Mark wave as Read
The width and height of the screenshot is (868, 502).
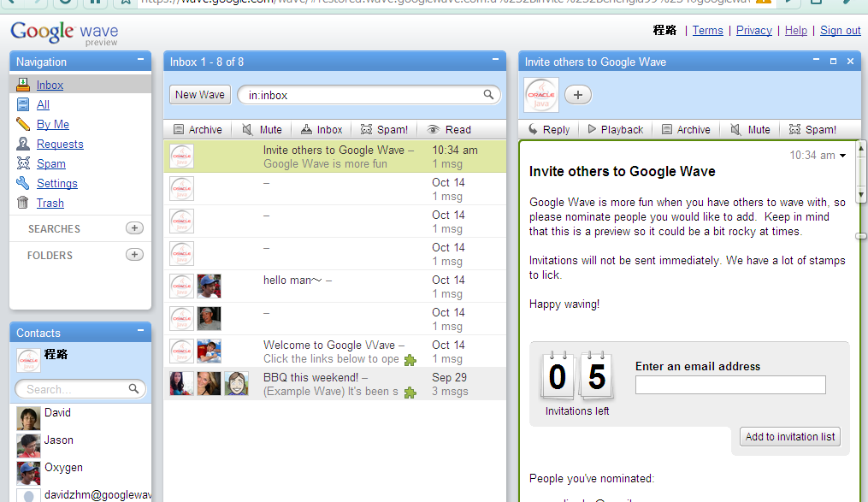[x=449, y=129]
